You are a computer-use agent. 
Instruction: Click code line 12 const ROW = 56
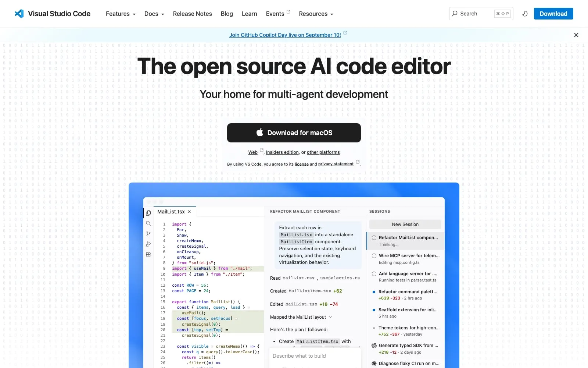click(x=190, y=285)
